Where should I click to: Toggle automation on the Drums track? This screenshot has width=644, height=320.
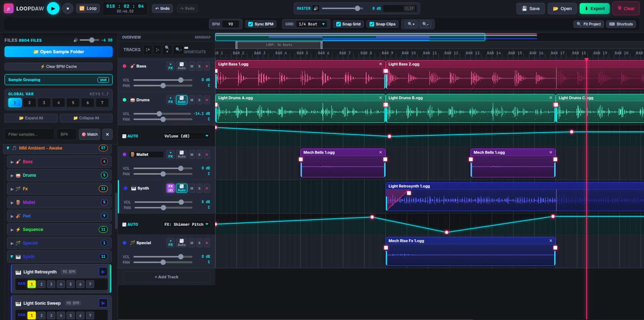(182, 100)
